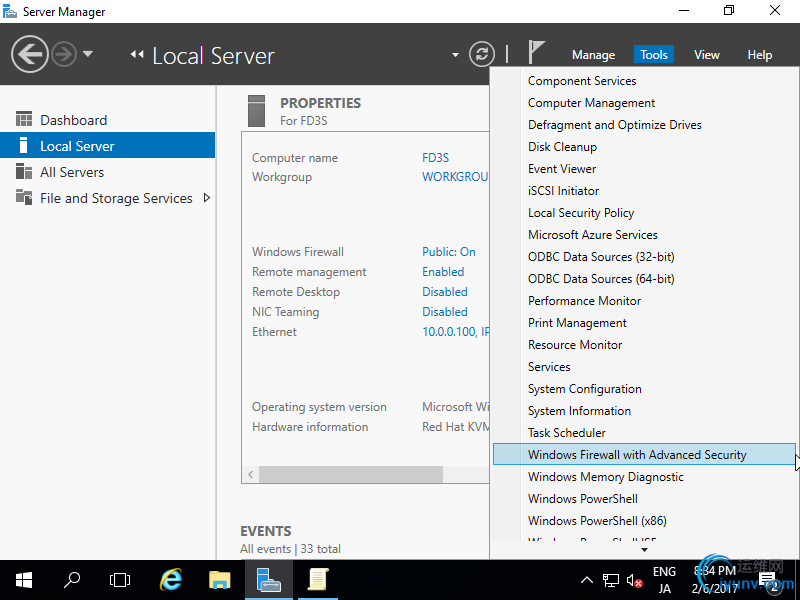Click the All Servers icon
This screenshot has width=800, height=600.
[23, 171]
